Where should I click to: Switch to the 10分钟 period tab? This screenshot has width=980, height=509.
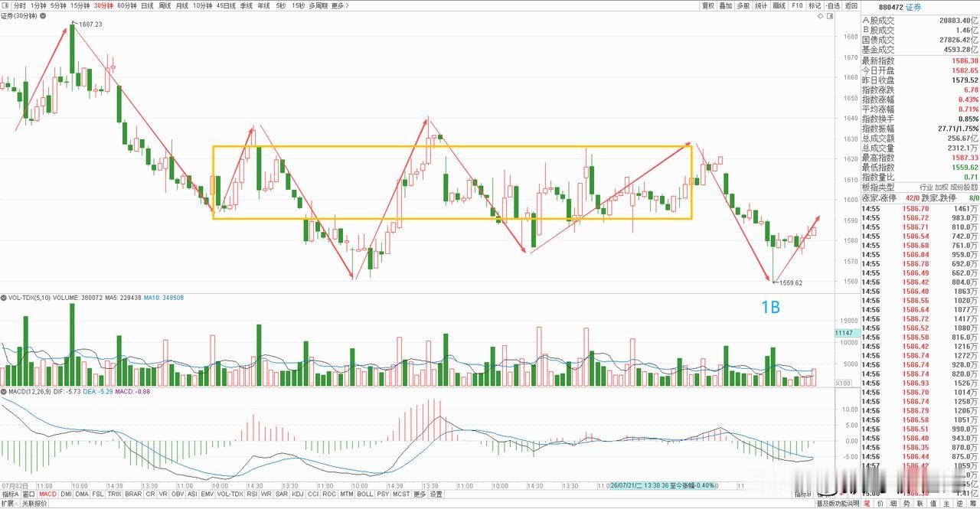click(203, 5)
